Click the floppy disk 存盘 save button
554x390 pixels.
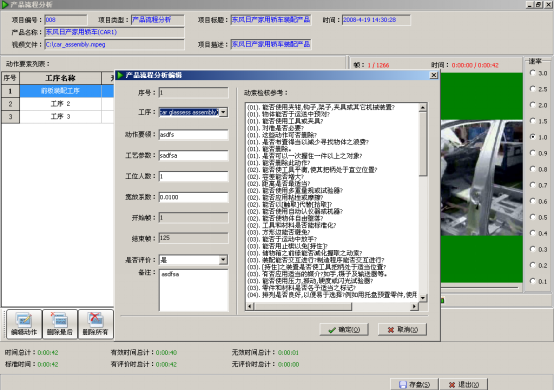click(x=414, y=384)
